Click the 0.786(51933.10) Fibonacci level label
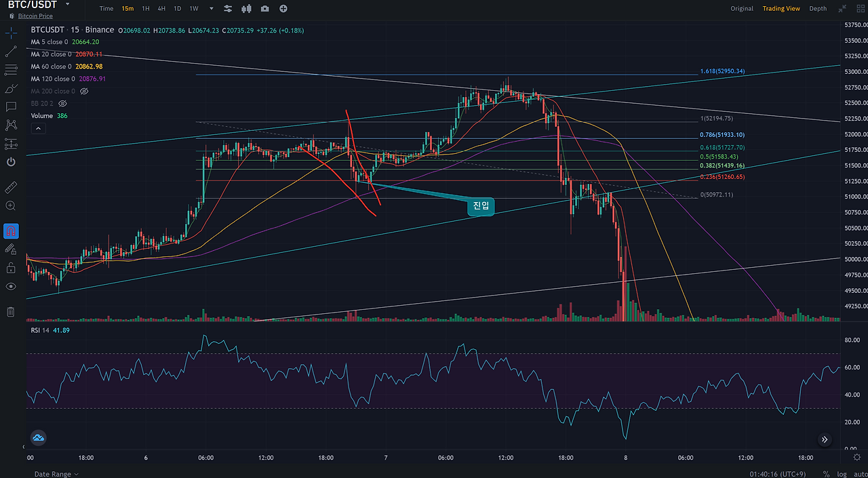 [722, 135]
